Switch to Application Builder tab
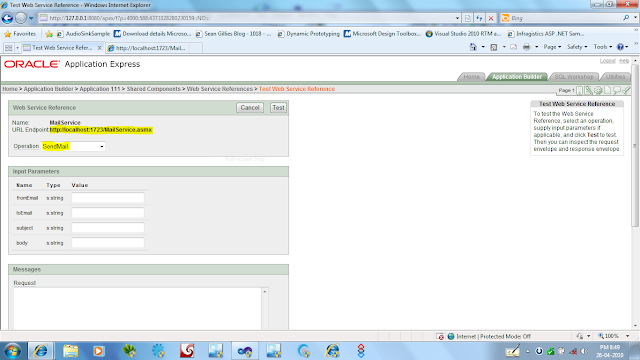 [x=517, y=77]
